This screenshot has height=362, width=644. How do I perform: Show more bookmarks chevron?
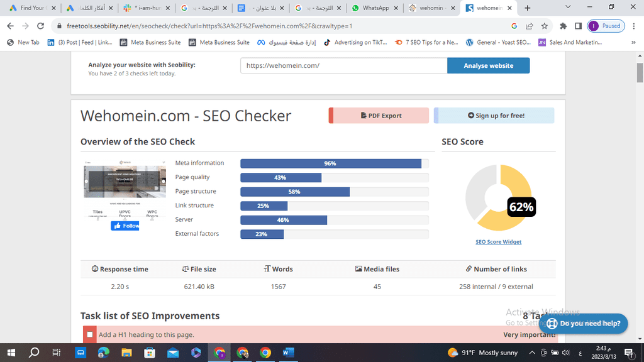(x=633, y=42)
